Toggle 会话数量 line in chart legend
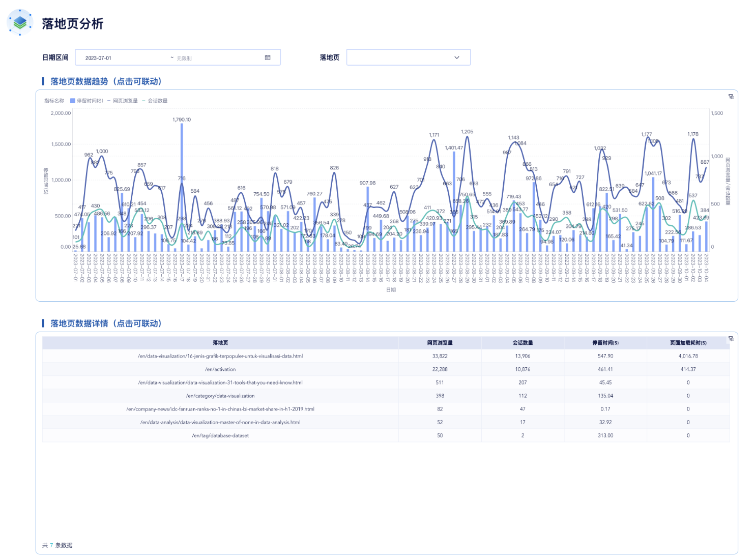Image resolution: width=754 pixels, height=560 pixels. (x=155, y=101)
